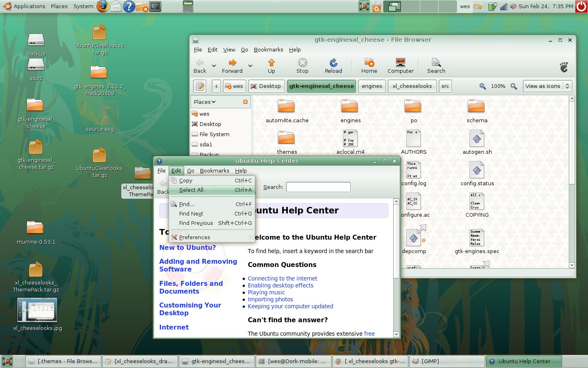This screenshot has height=368, width=588.
Task: Launch terminal from the top panel
Action: (155, 6)
